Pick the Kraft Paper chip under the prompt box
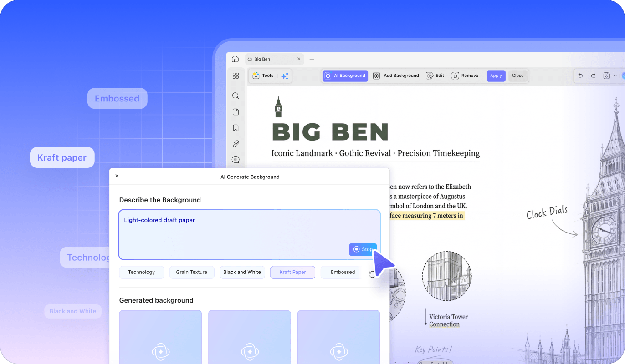Image resolution: width=625 pixels, height=364 pixels. [292, 272]
